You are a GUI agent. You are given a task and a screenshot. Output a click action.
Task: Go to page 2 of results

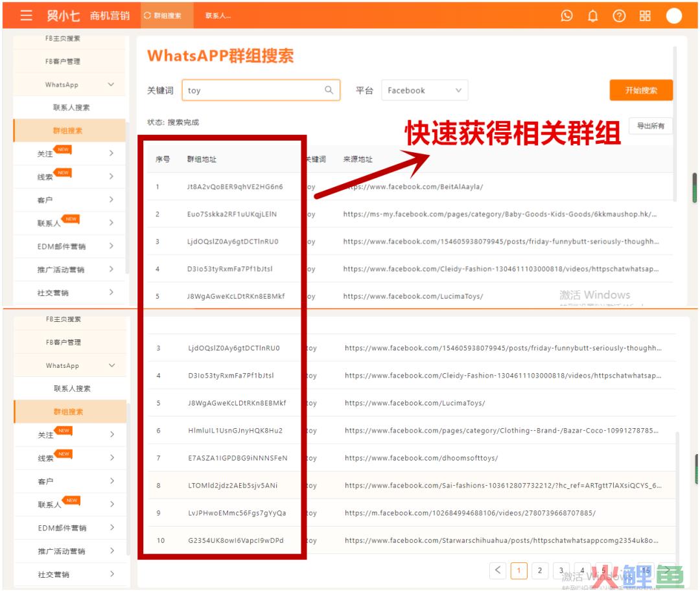point(540,570)
